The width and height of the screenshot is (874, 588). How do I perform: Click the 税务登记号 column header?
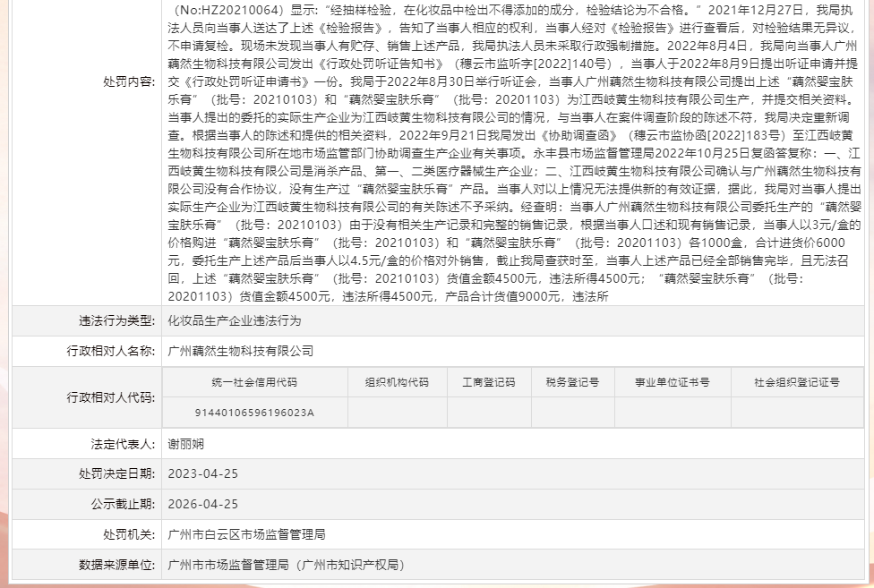tap(572, 382)
